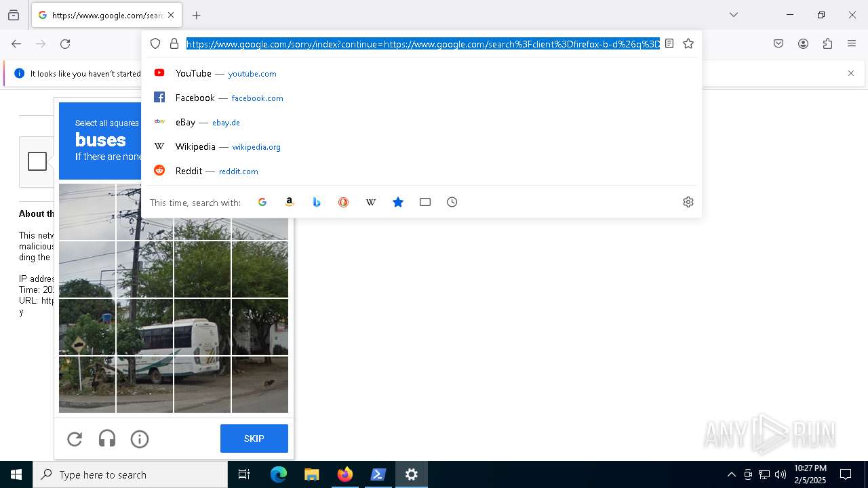Tick the I'm not a robot checkbox
Screen dimensions: 868x488
pos(37,161)
